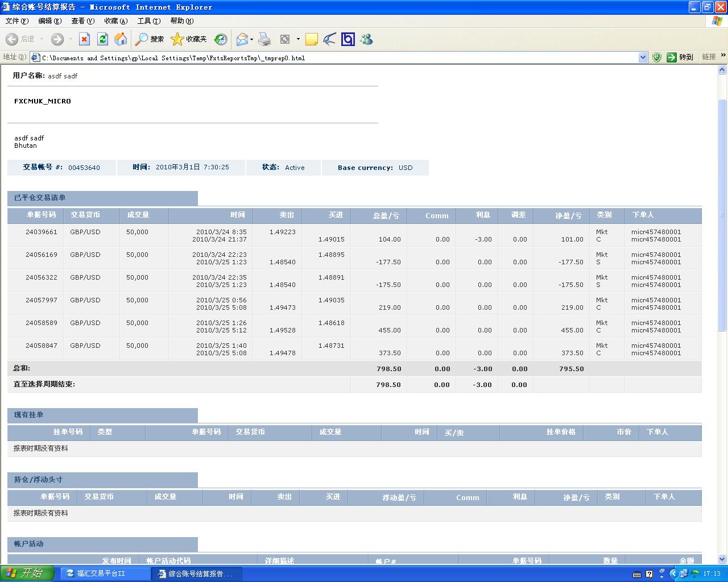
Task: Open the History clock icon
Action: click(221, 39)
